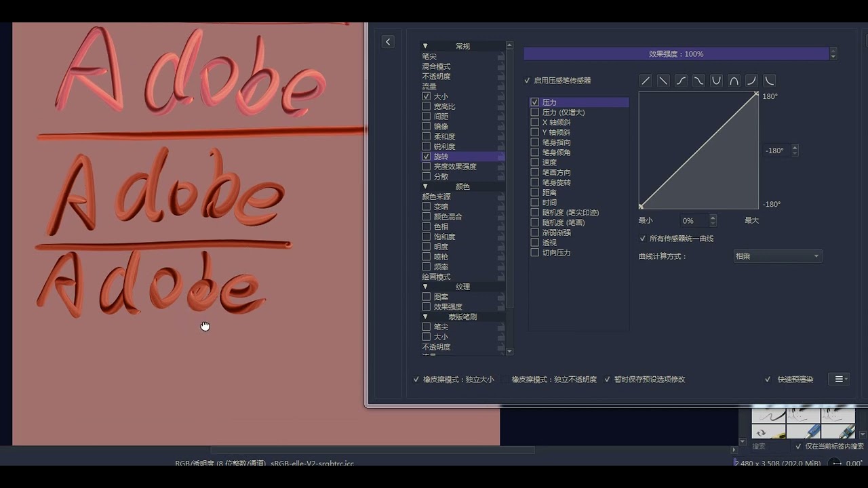868x488 pixels.
Task: Uncheck the 旋转 option checkbox
Action: point(427,157)
